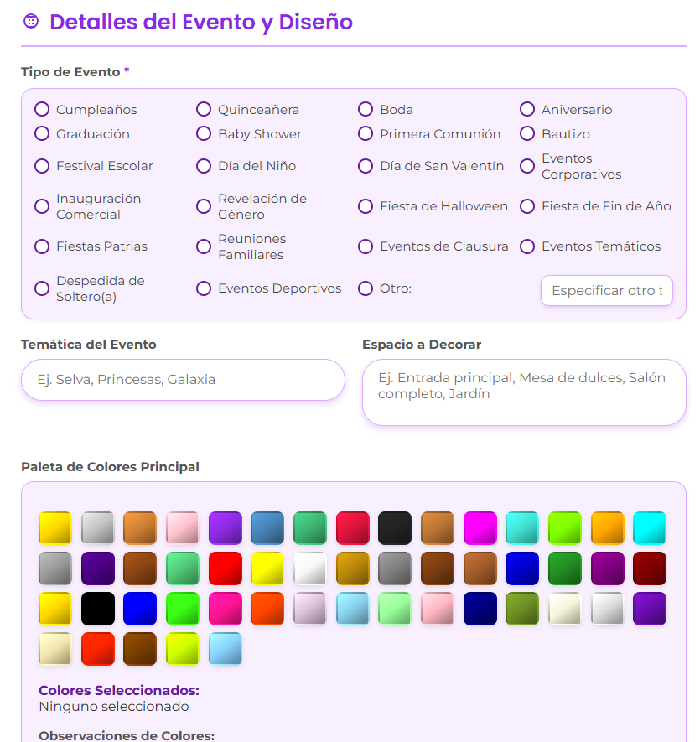Focus the Temática del Evento input
The height and width of the screenshot is (742, 700).
coord(183,380)
